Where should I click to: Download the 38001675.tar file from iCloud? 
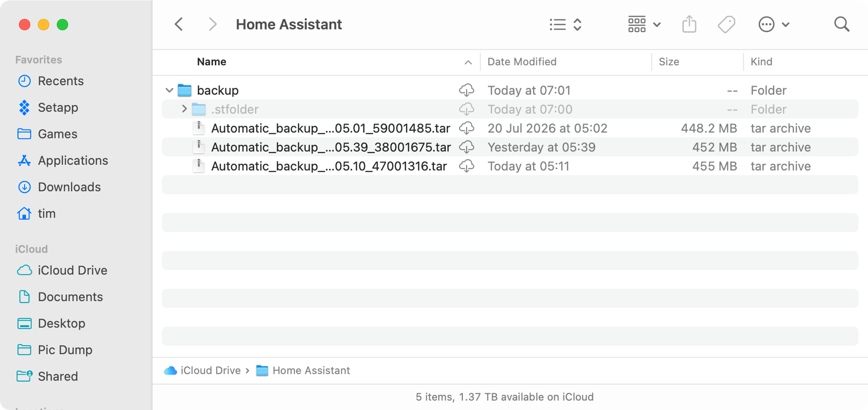pyautogui.click(x=467, y=147)
